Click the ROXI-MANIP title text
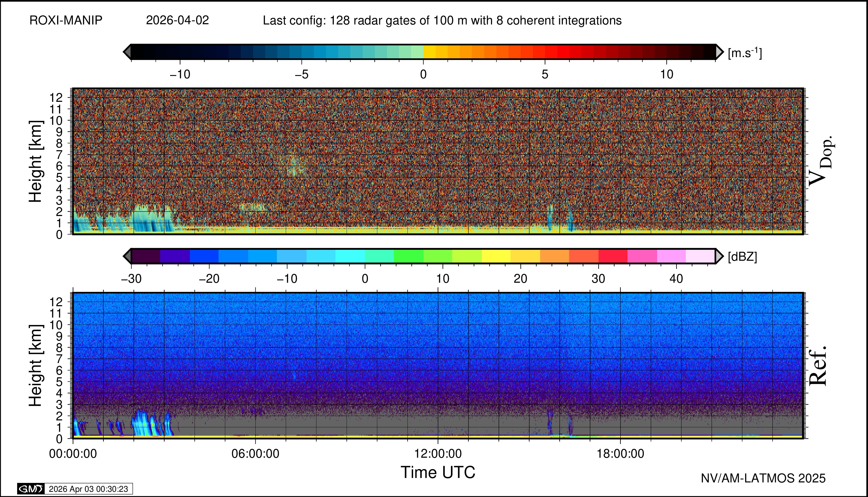Screen dimensions: 868x497 click(66, 21)
